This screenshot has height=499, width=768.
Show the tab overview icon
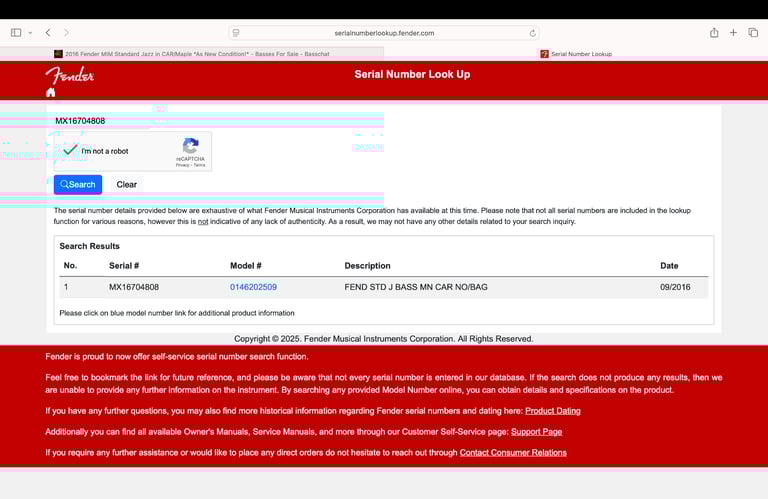coord(753,33)
